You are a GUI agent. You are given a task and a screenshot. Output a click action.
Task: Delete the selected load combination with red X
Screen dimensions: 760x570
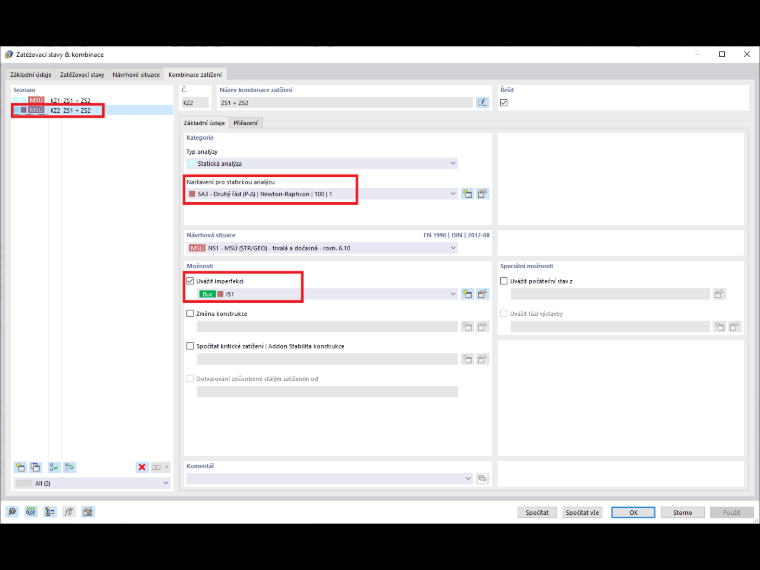[142, 467]
